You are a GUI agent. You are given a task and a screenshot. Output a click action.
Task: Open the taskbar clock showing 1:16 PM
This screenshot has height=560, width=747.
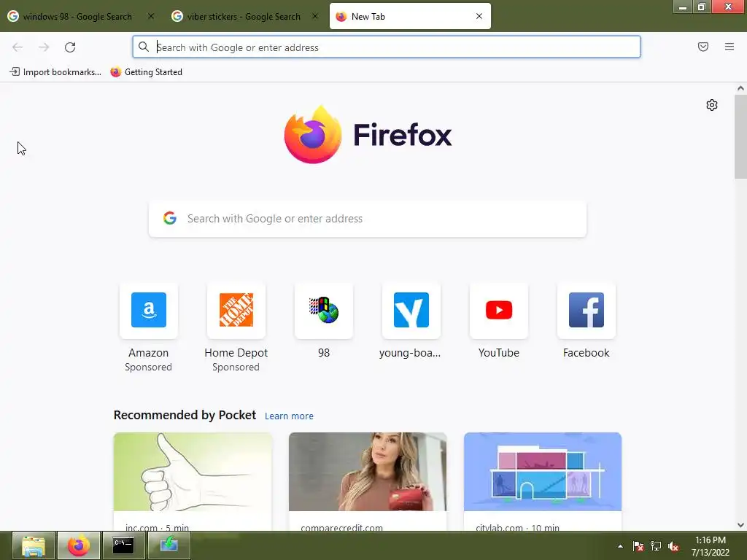(711, 546)
